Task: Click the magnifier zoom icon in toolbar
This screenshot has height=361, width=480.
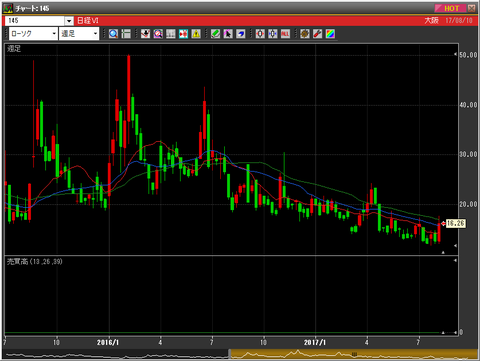Action: pos(113,34)
